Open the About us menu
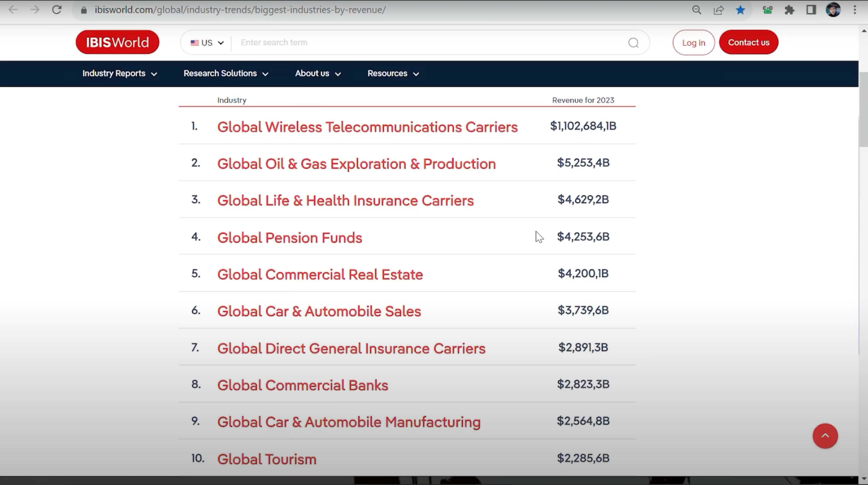The image size is (868, 485). point(318,73)
